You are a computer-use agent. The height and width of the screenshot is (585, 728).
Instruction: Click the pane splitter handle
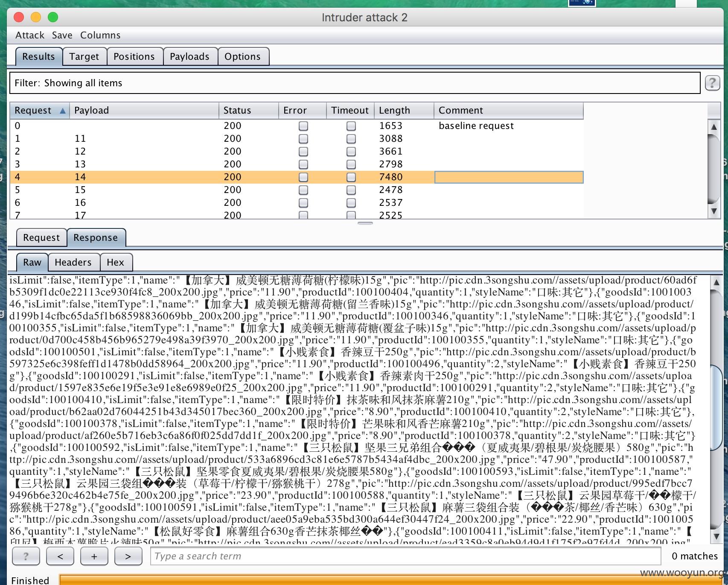pyautogui.click(x=365, y=223)
